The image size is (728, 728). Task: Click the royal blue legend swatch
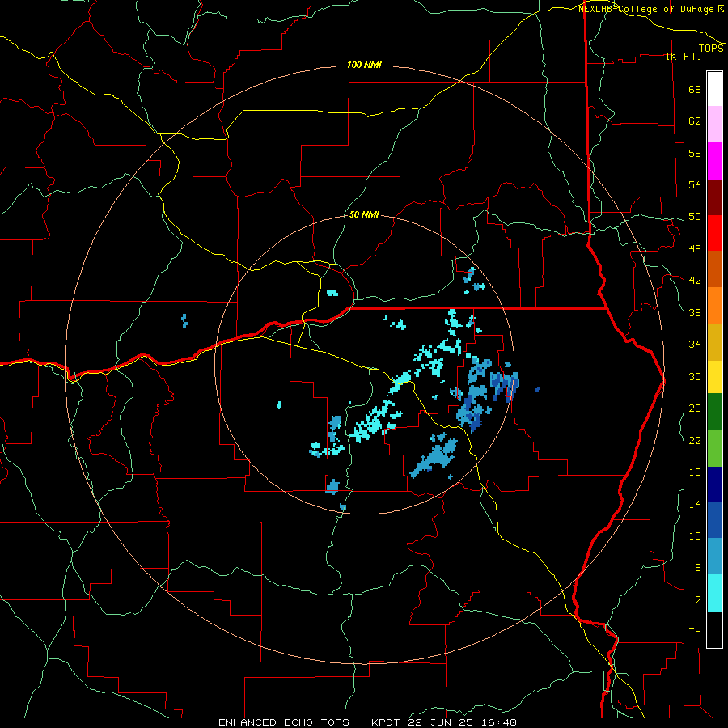pyautogui.click(x=714, y=520)
